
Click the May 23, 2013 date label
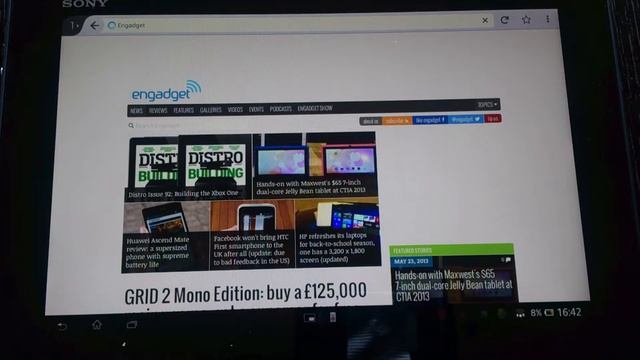point(411,261)
